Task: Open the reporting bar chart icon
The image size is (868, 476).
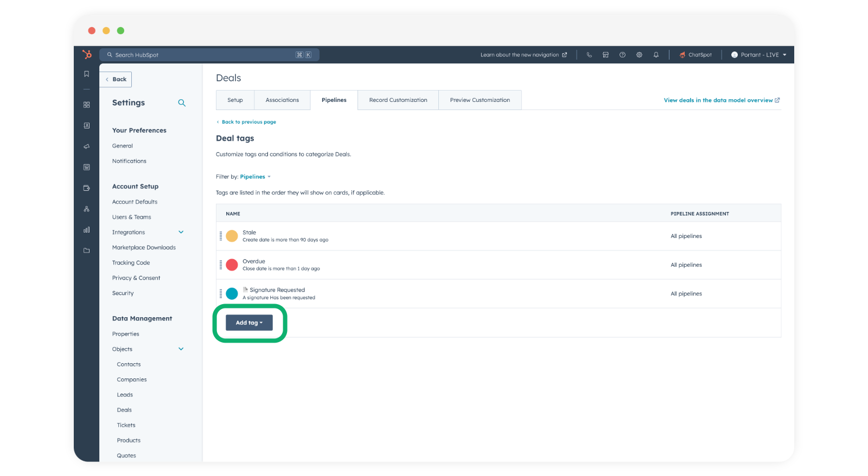Action: pyautogui.click(x=86, y=230)
